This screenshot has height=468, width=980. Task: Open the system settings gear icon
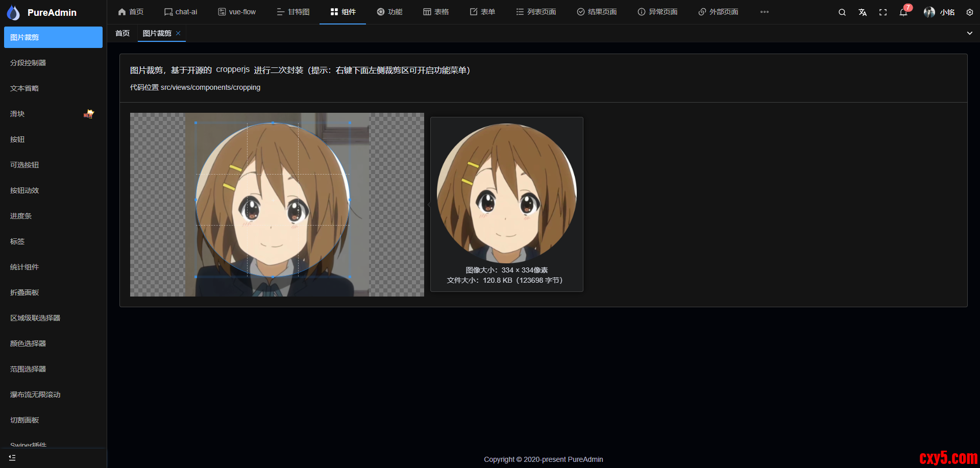point(970,12)
